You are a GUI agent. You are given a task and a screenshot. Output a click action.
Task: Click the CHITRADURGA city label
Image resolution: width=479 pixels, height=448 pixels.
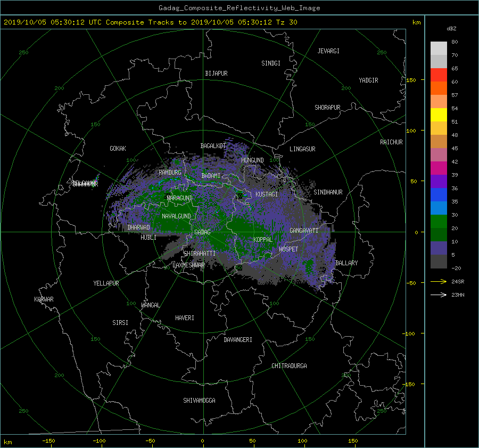click(x=289, y=366)
